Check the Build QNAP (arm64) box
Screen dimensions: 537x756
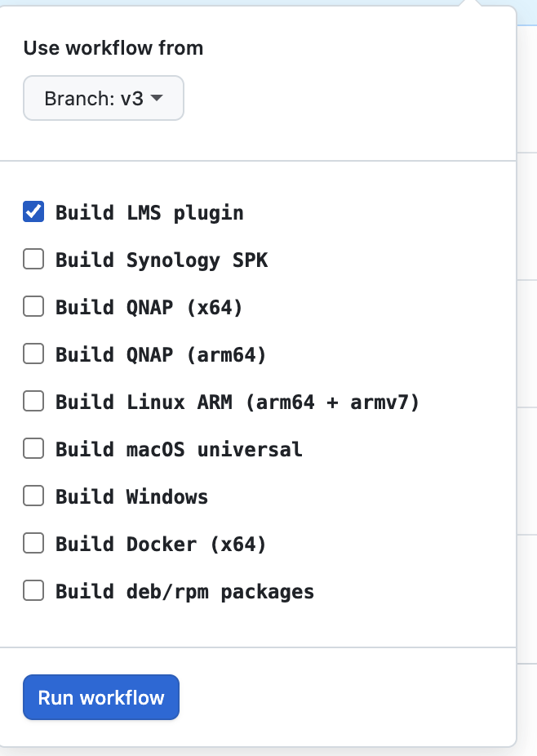click(x=33, y=354)
